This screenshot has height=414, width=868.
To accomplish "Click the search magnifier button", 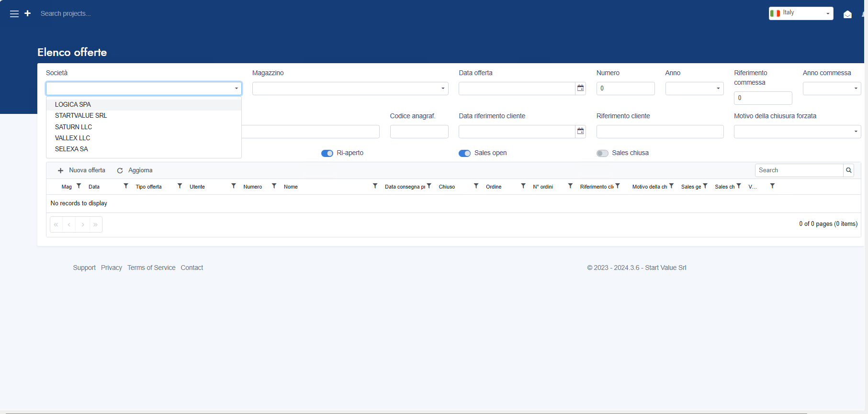I will [848, 170].
